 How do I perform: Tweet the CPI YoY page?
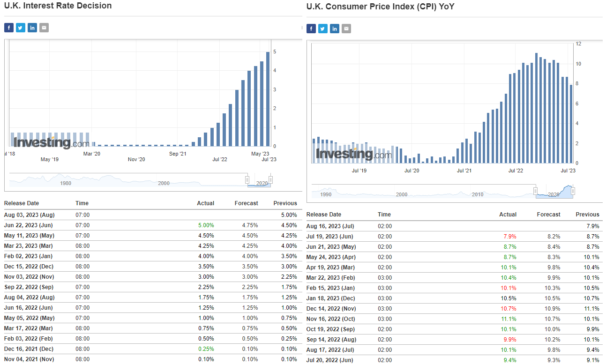323,29
